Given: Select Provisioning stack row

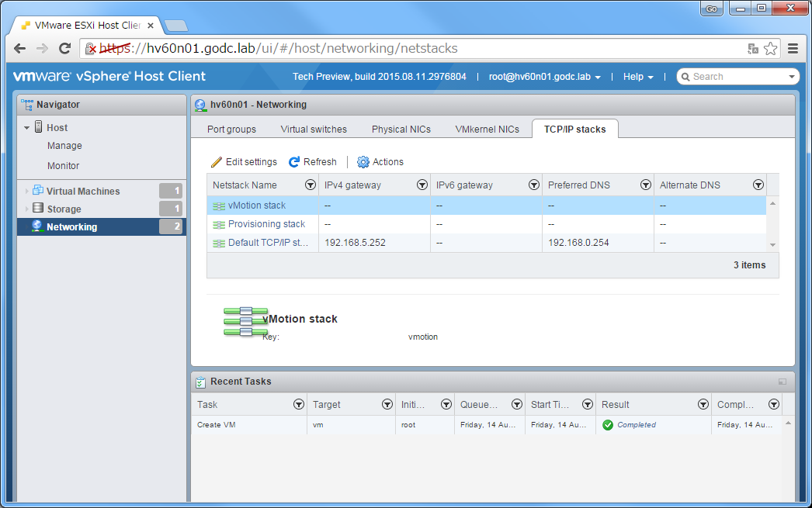Looking at the screenshot, I should point(486,224).
